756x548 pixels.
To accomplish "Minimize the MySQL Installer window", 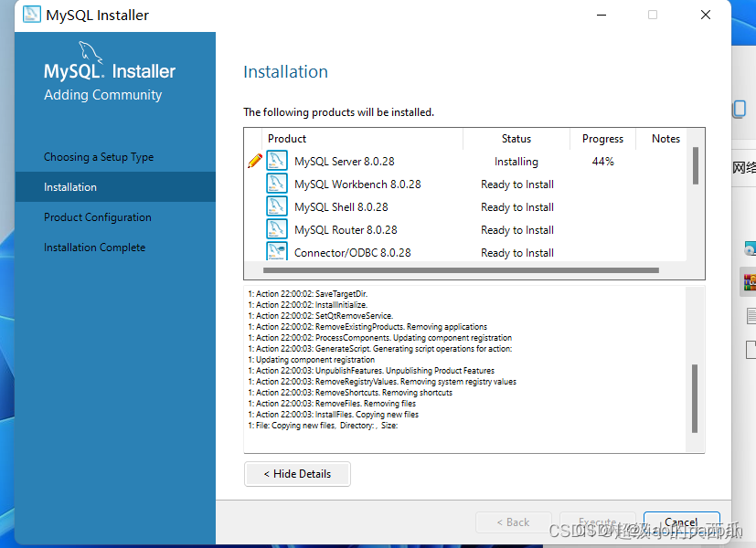I will [x=602, y=15].
